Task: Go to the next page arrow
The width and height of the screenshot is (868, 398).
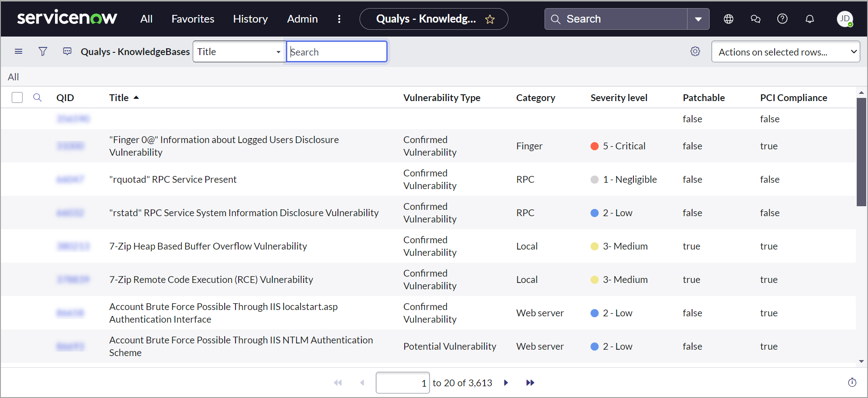Action: point(506,383)
